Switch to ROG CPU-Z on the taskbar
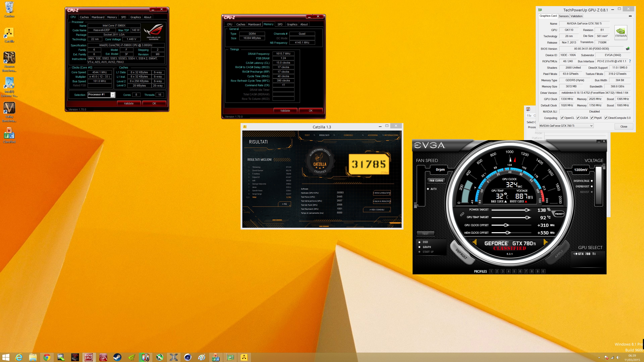The width and height of the screenshot is (644, 362). pyautogui.click(x=89, y=357)
